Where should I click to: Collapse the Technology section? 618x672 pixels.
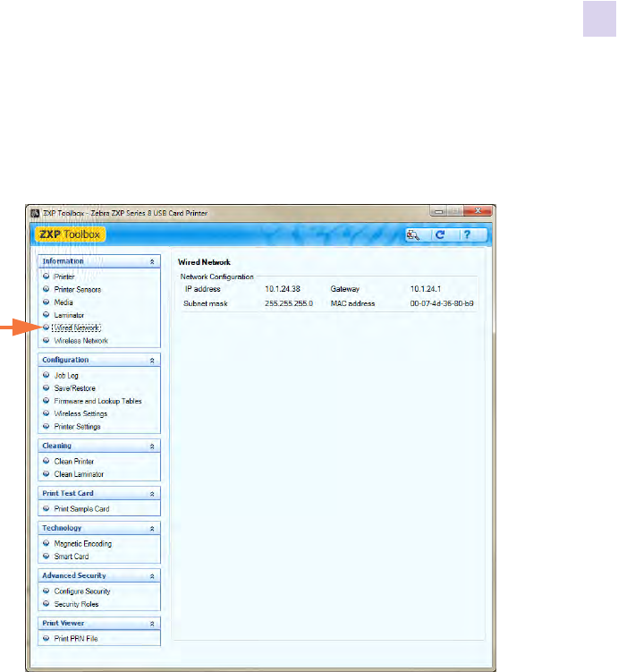pos(152,529)
